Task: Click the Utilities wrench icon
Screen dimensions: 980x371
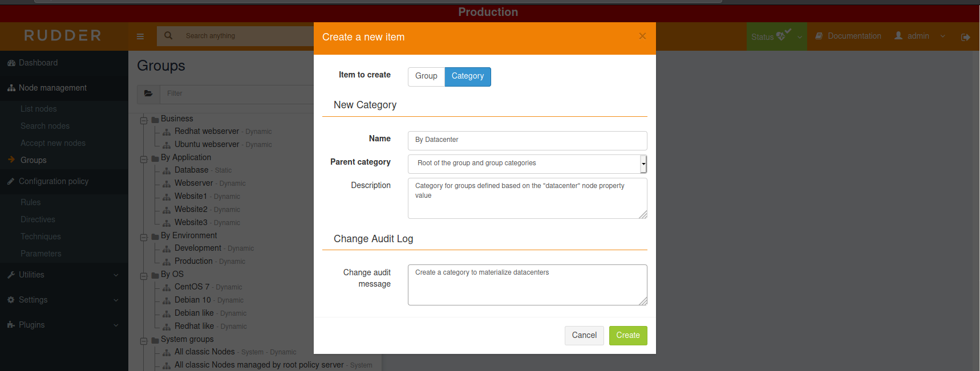Action: [x=11, y=275]
